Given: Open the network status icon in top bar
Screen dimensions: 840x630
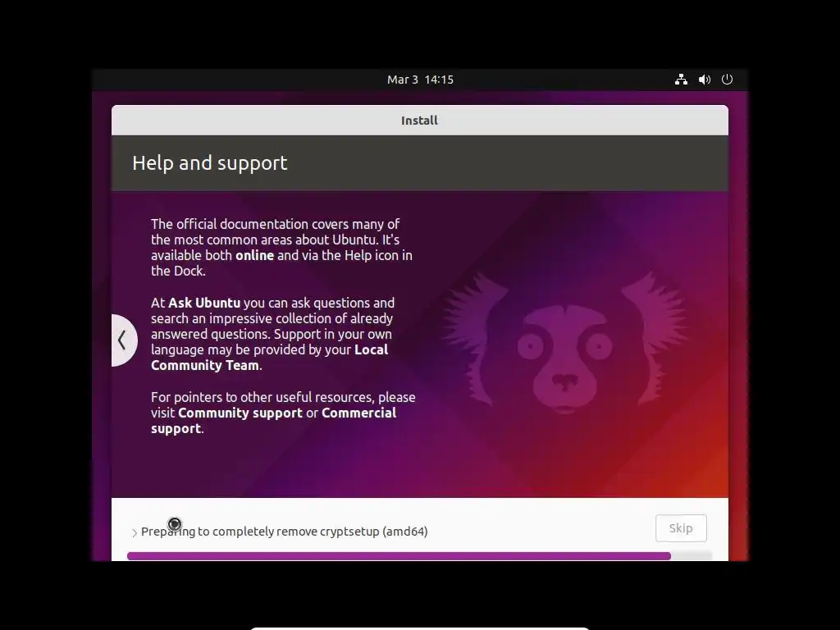Looking at the screenshot, I should [x=681, y=80].
